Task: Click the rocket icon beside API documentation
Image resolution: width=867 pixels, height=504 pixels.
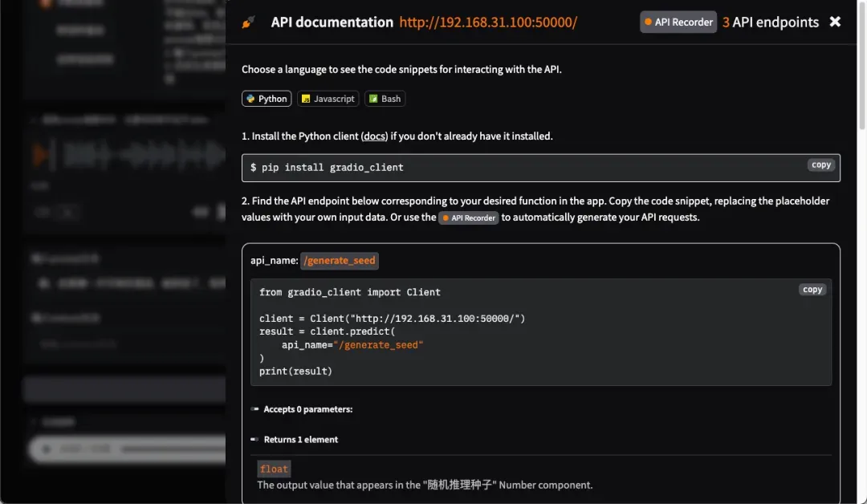Action: click(248, 22)
